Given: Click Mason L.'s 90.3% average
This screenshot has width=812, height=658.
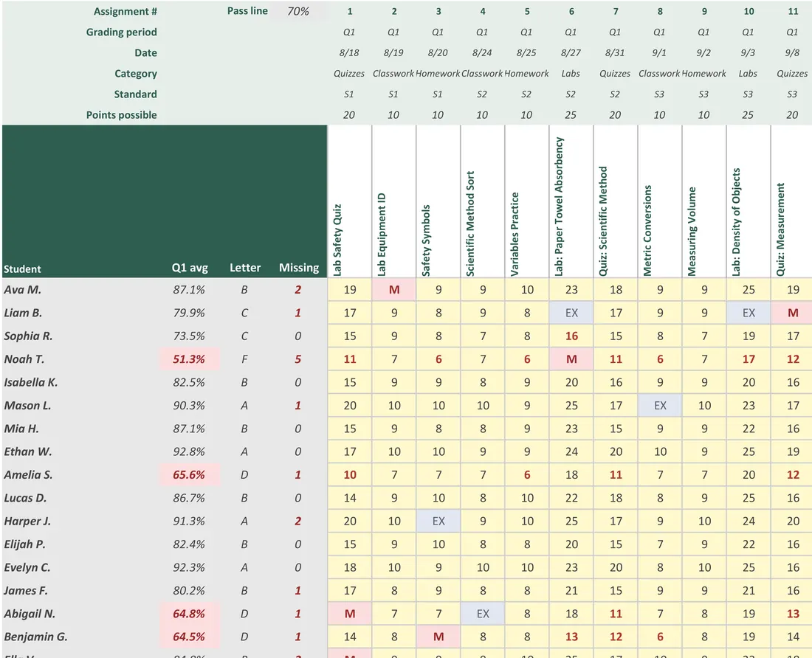Looking at the screenshot, I should tap(189, 406).
